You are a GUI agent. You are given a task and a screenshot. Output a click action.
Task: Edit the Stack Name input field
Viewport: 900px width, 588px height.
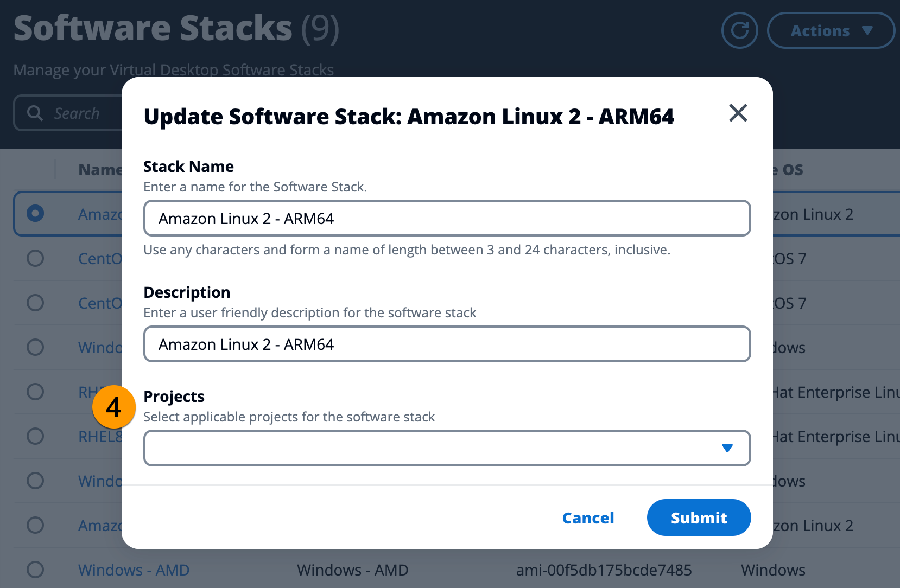[x=447, y=218]
